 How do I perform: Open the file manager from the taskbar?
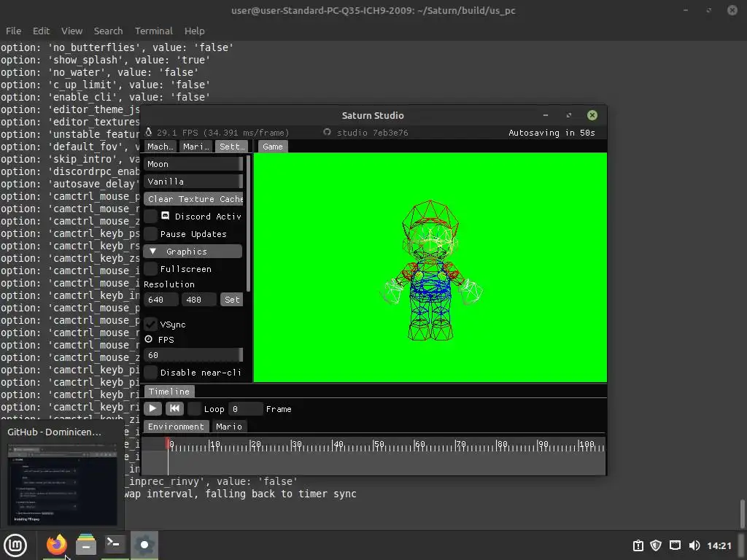(x=86, y=545)
